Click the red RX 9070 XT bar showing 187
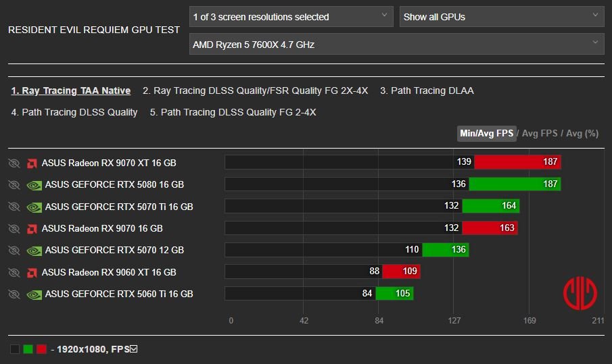 [517, 161]
